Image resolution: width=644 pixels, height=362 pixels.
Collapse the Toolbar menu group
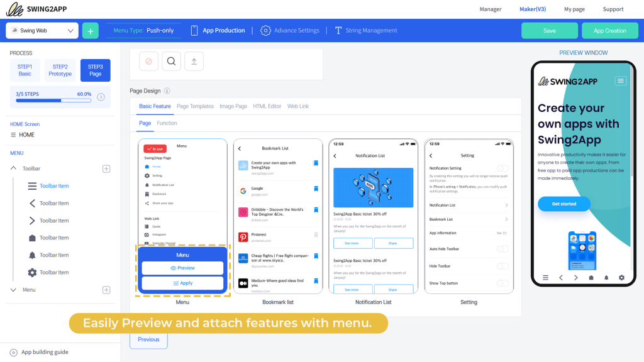(x=14, y=168)
